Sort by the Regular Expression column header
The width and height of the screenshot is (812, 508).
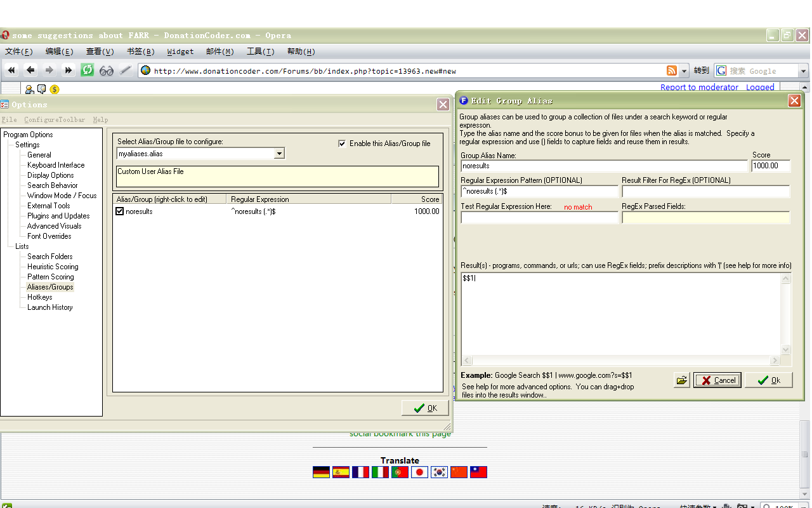[x=309, y=199]
